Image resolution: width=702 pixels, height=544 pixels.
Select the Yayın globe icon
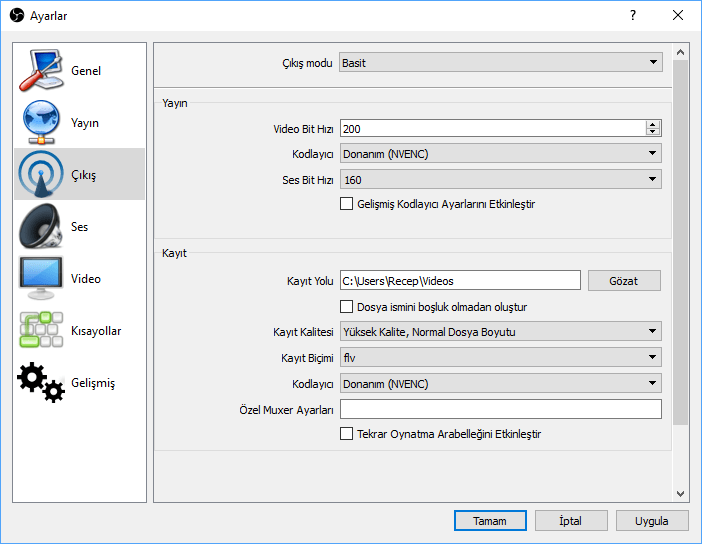(42, 123)
